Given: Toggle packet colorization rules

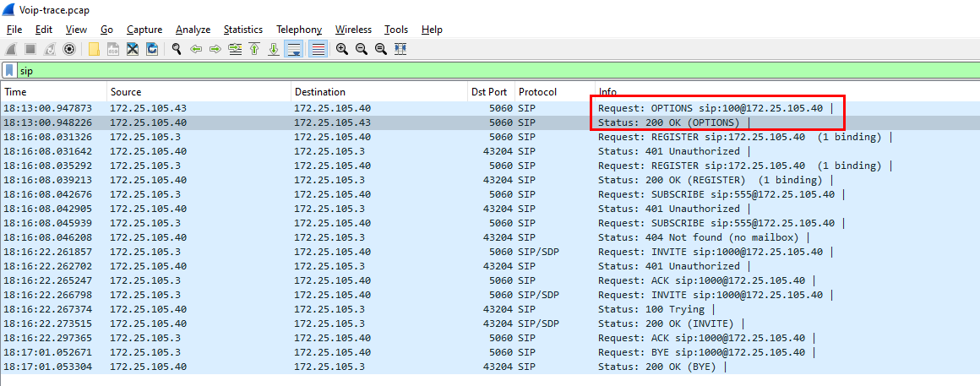Looking at the screenshot, I should point(318,49).
